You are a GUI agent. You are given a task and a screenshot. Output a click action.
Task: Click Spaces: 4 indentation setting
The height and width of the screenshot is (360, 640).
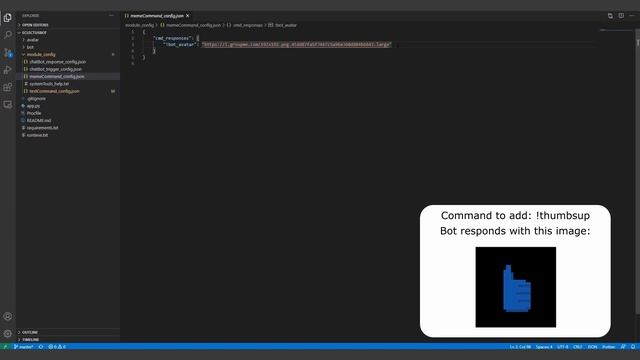click(x=544, y=347)
